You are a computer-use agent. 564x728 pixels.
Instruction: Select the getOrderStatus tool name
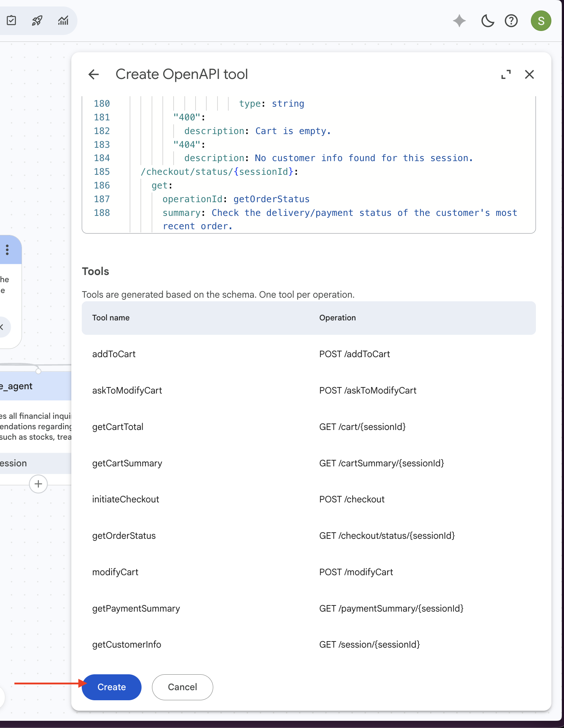(124, 536)
